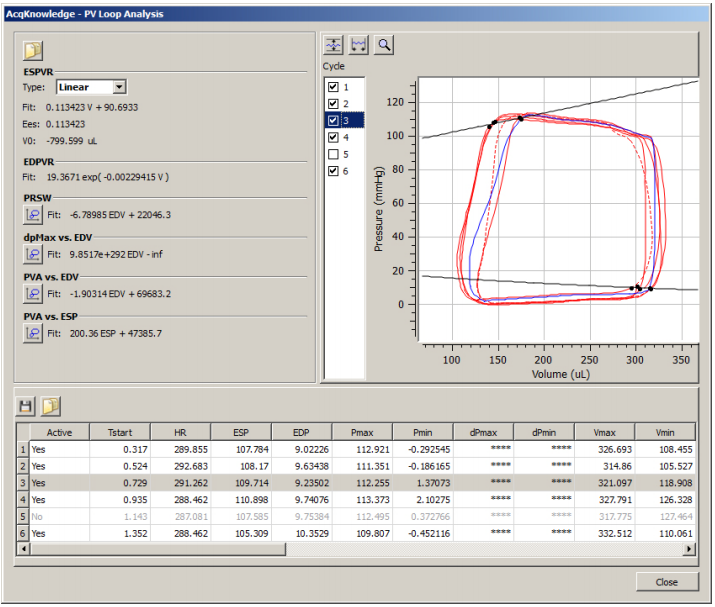Show the dpMax vs. EDV plot
The height and width of the screenshot is (607, 715).
coord(33,254)
